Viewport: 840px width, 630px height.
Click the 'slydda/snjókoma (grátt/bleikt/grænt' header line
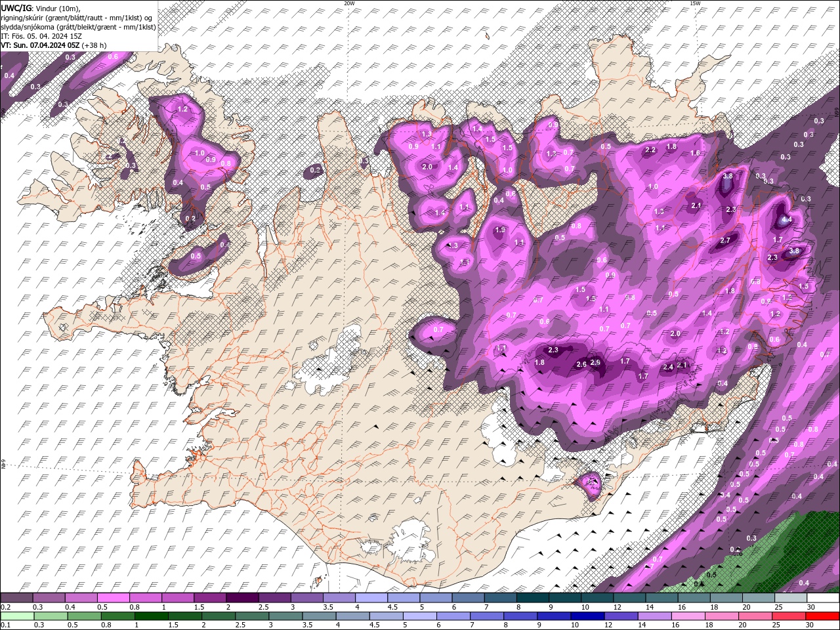click(x=78, y=26)
